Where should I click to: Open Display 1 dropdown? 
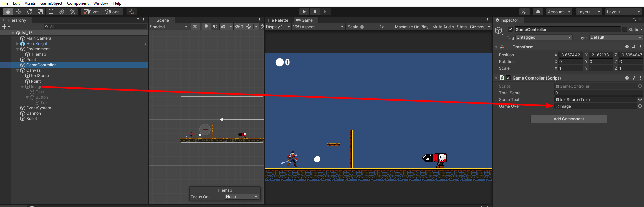[x=278, y=27]
